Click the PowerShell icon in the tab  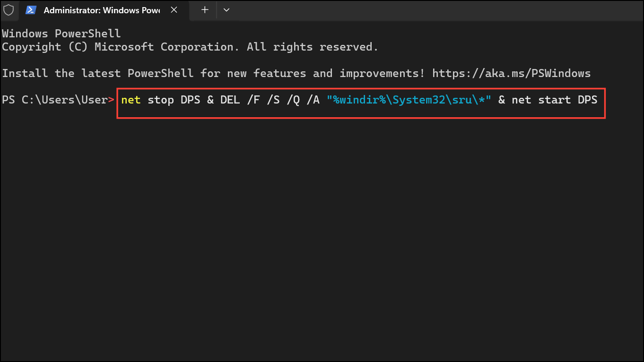coord(31,10)
